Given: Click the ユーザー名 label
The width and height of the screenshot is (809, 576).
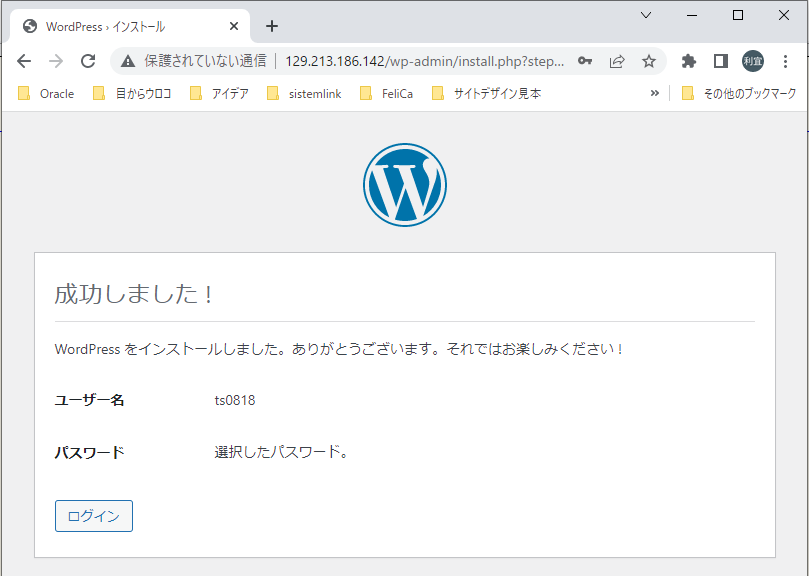Looking at the screenshot, I should coord(90,400).
